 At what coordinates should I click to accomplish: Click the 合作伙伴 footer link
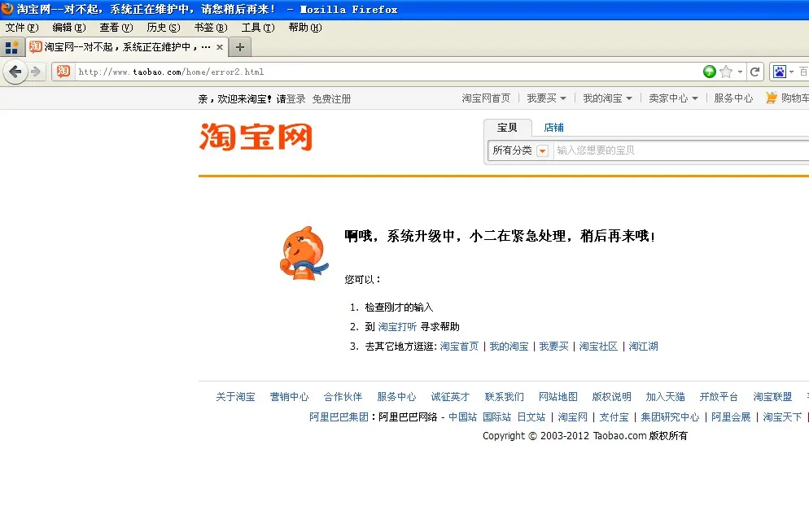pos(343,397)
